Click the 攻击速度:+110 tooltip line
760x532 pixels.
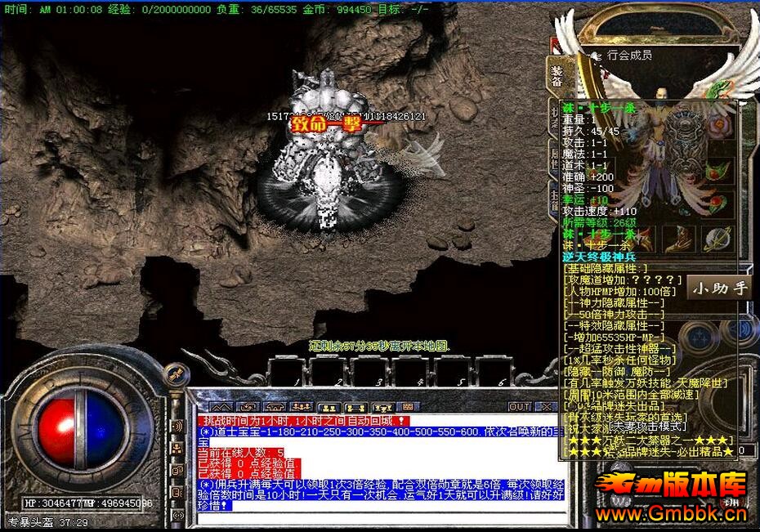tap(599, 212)
